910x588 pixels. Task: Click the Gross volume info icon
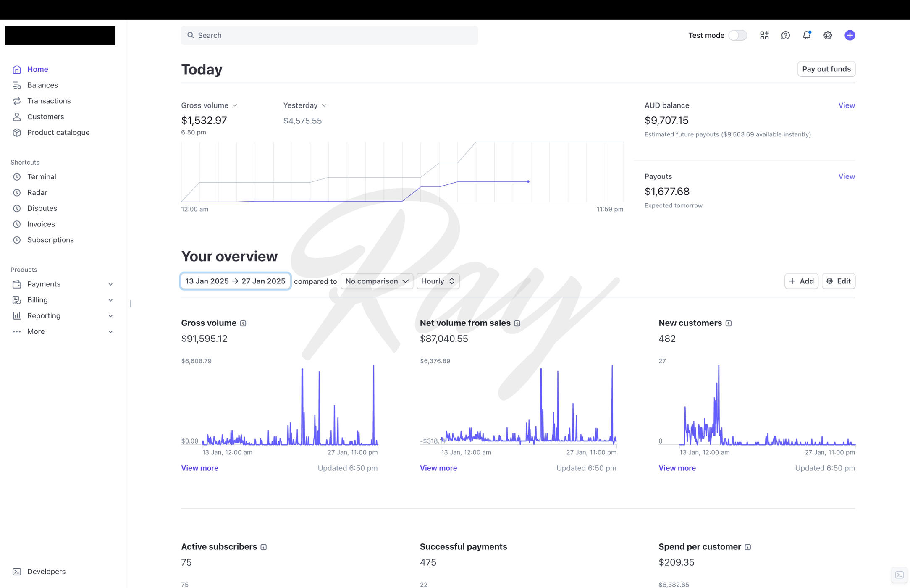[x=243, y=323]
